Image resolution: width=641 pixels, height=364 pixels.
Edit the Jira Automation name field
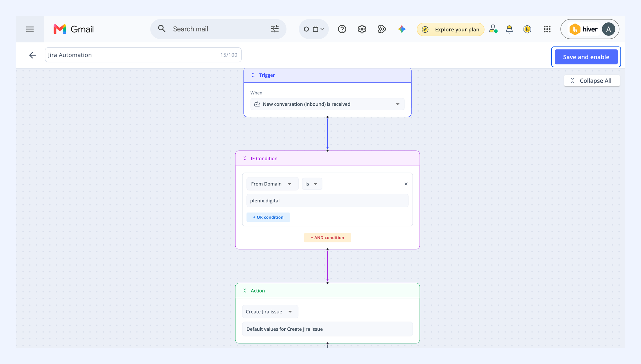(143, 55)
